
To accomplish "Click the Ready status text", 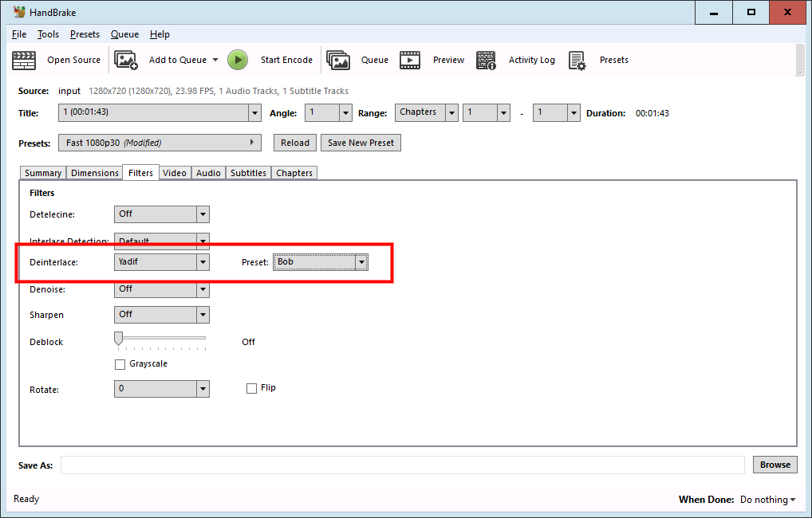I will pyautogui.click(x=26, y=499).
